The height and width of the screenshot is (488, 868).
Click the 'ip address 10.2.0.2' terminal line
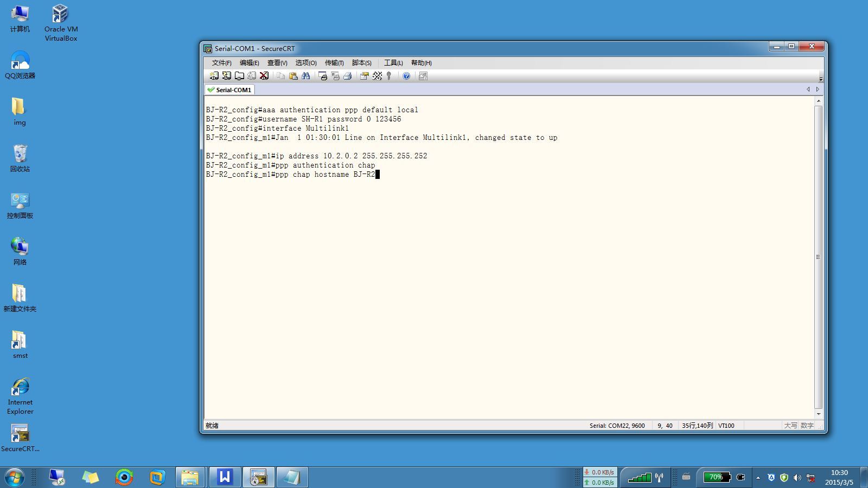[317, 156]
